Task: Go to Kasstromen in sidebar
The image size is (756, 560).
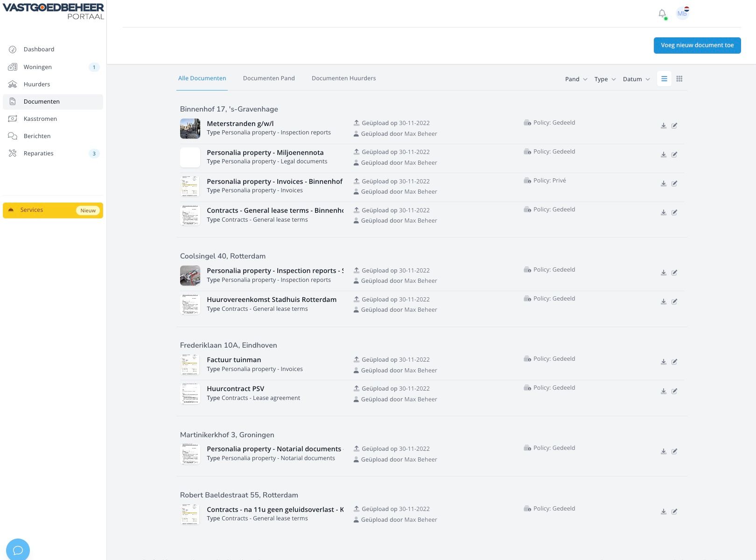Action: (x=40, y=119)
